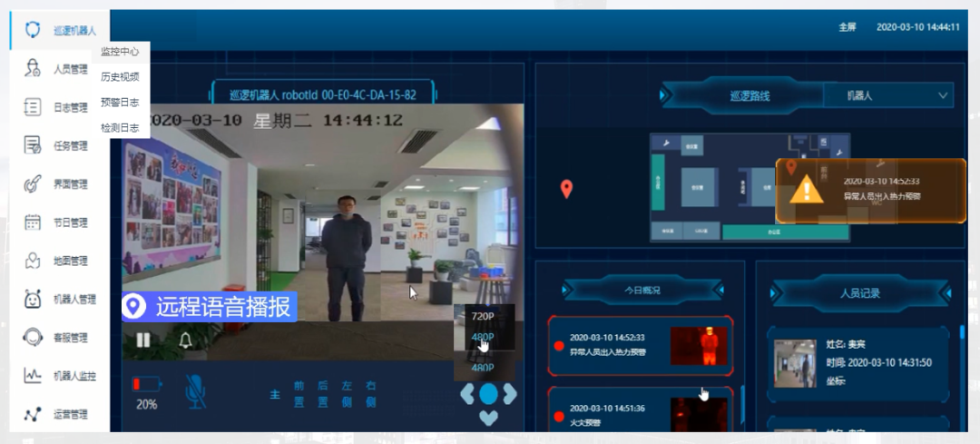This screenshot has width=980, height=444.
Task: Click the red battery 20% icon
Action: (x=146, y=384)
